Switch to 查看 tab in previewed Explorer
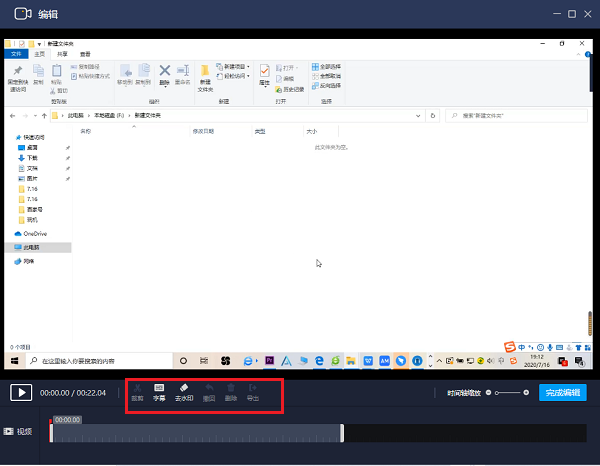This screenshot has height=466, width=600. (x=85, y=54)
